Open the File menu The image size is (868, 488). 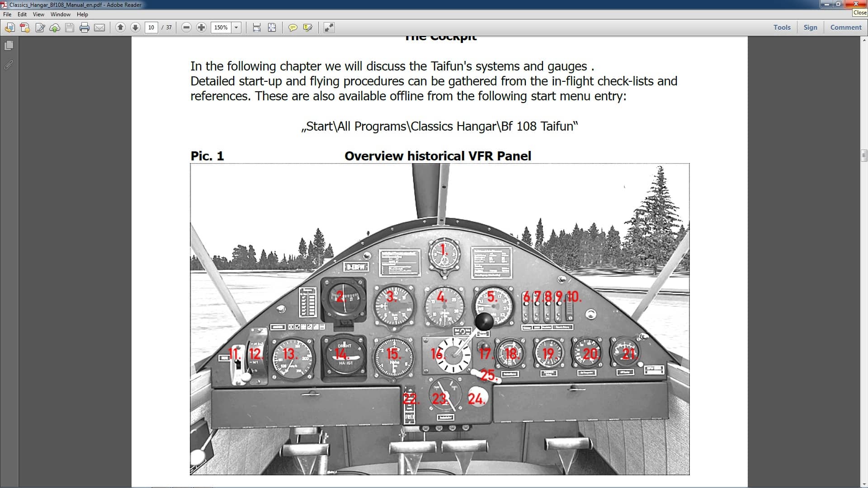coord(7,14)
